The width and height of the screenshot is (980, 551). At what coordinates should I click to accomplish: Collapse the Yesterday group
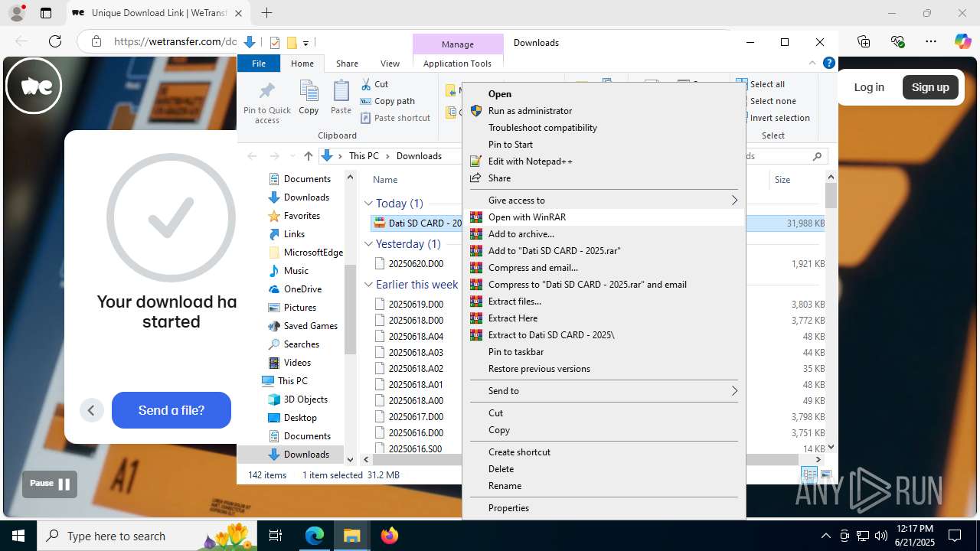(x=368, y=244)
